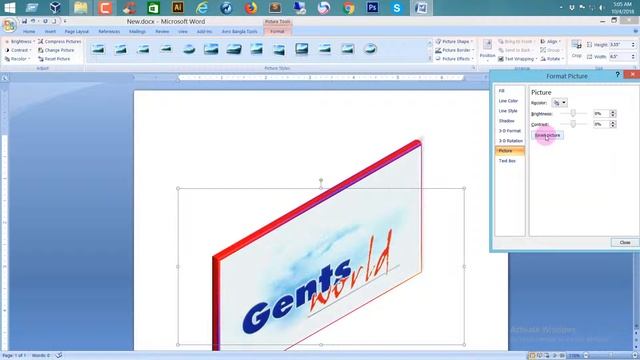Click the Brightness spinner arrows in the dialog

pos(612,113)
